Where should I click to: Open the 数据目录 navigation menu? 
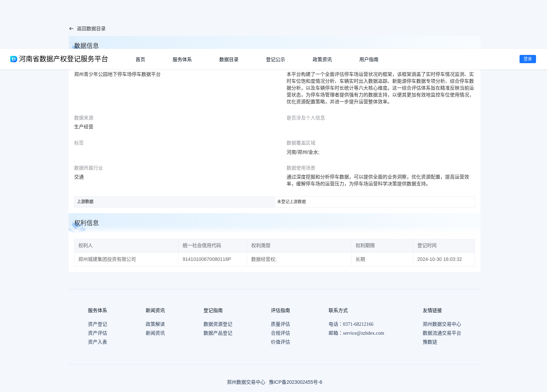tap(229, 59)
